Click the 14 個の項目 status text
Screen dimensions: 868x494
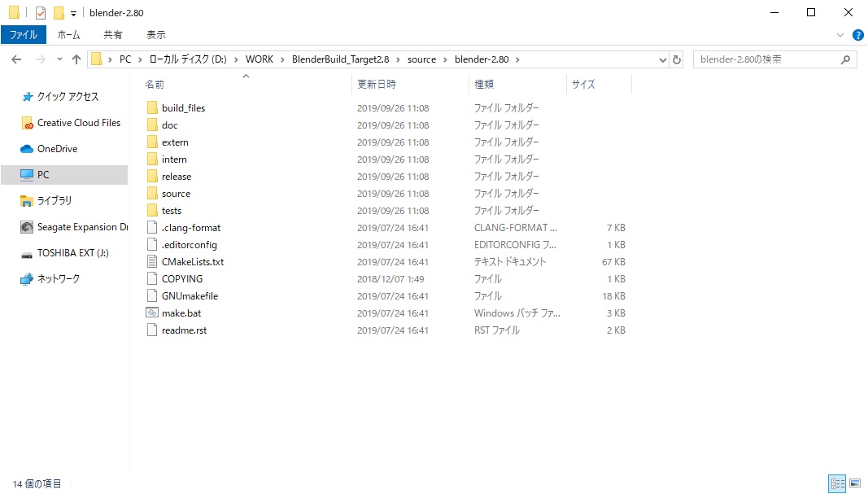point(37,484)
